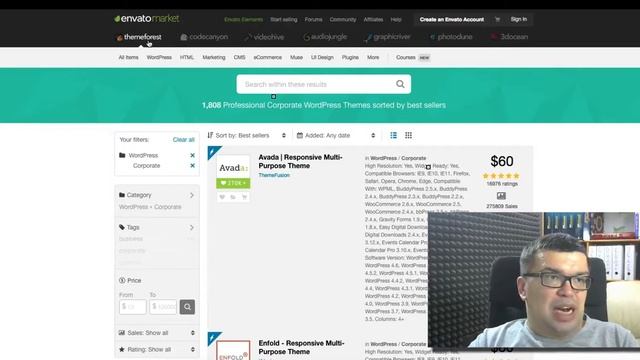Viewport: 640px width, 360px height.
Task: Click Create an Envato Account button
Action: [x=452, y=20]
